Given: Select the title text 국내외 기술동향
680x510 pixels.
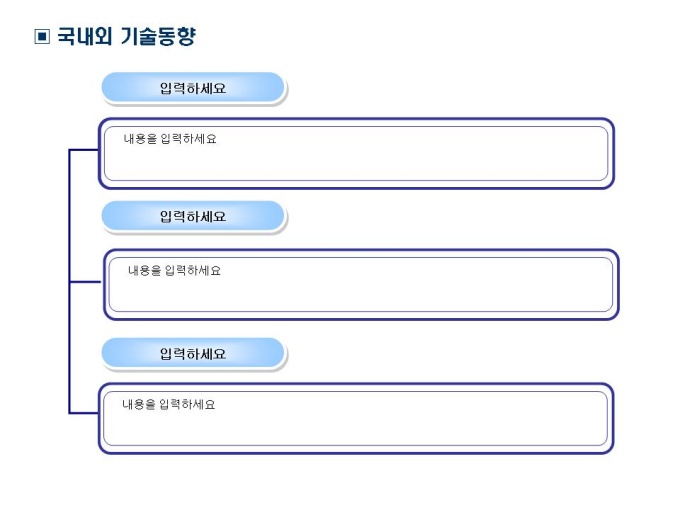Looking at the screenshot, I should click(x=126, y=38).
